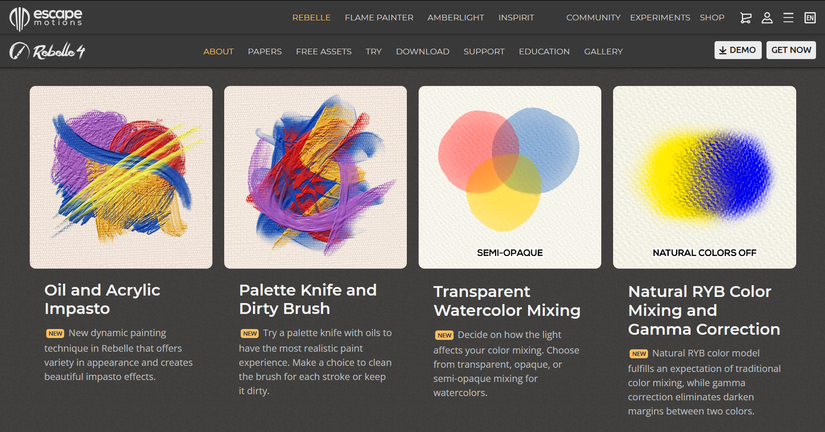
Task: Click the 'Decide on how the light' description text
Action: (506, 364)
